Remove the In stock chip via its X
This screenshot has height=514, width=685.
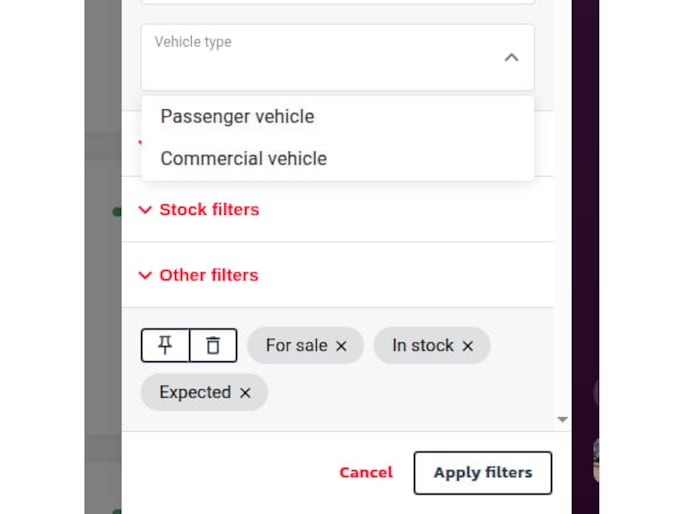pyautogui.click(x=467, y=346)
